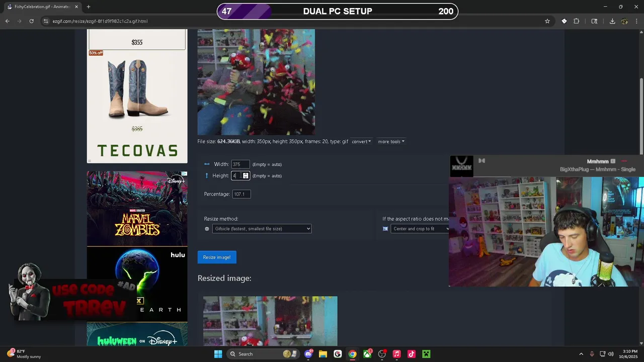Open the Xbox app from the taskbar
The image size is (644, 362).
coord(367,354)
